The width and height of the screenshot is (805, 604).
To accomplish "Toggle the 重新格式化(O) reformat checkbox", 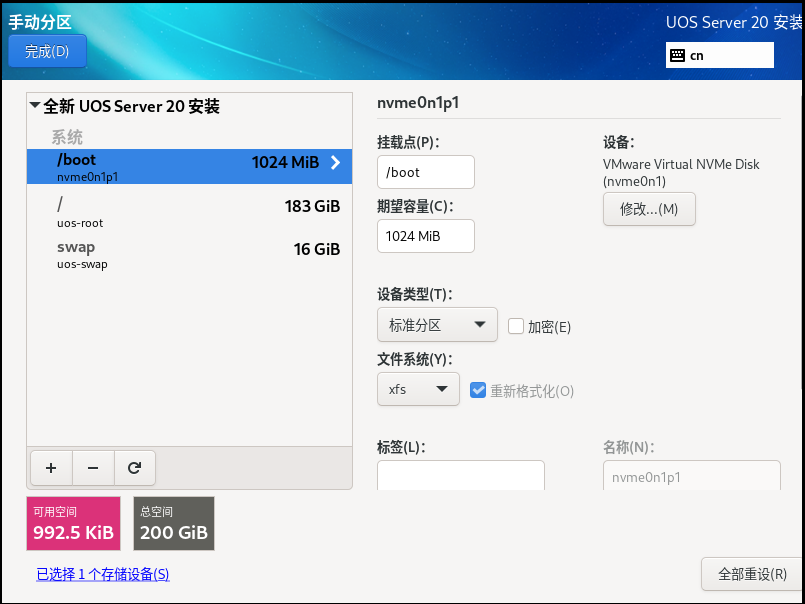I will tap(477, 390).
